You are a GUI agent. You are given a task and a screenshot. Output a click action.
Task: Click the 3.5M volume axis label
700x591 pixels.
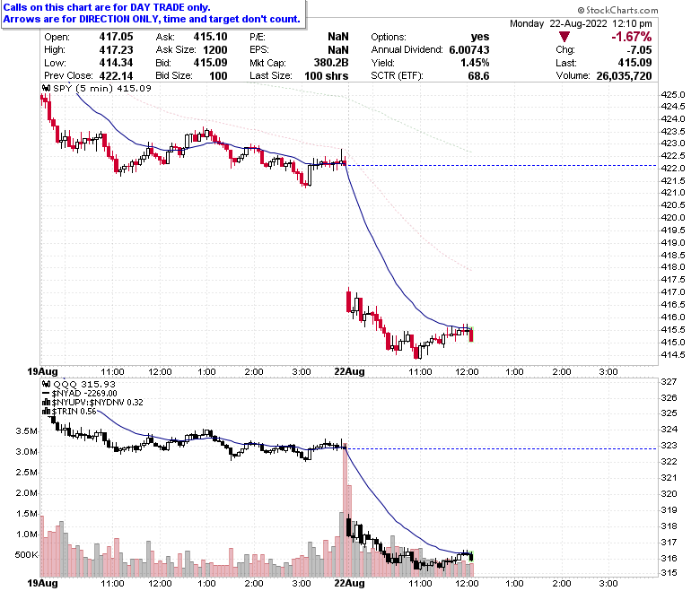(x=26, y=430)
